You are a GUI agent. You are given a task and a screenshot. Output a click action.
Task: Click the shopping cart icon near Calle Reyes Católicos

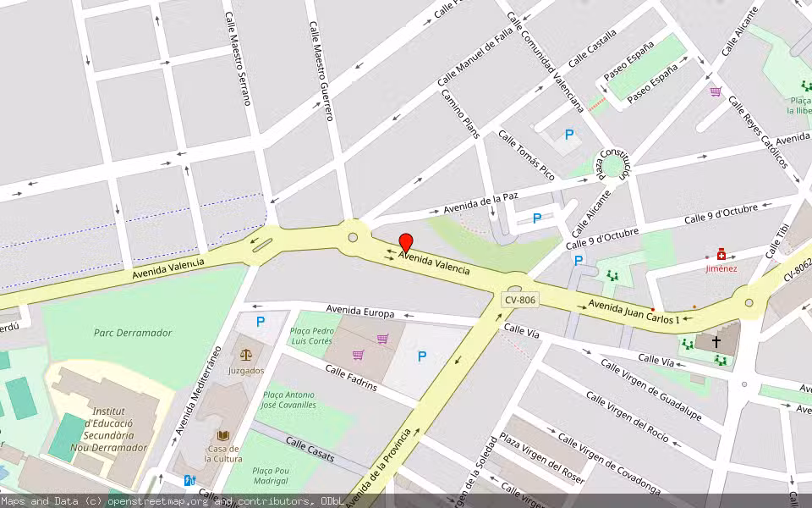(715, 91)
